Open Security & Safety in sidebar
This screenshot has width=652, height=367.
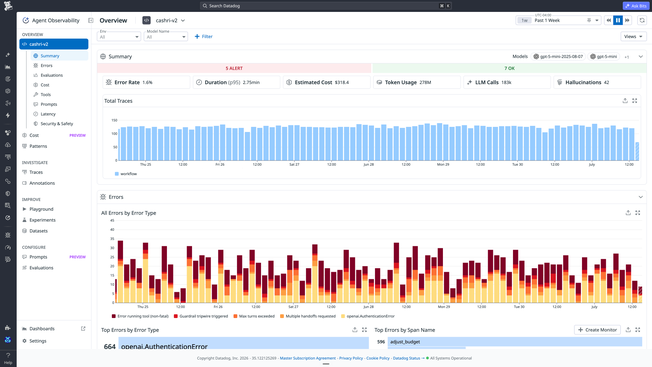(59, 123)
